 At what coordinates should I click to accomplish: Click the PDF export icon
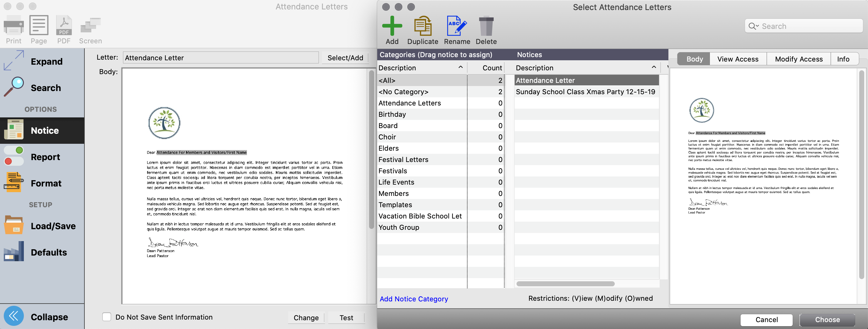[63, 25]
